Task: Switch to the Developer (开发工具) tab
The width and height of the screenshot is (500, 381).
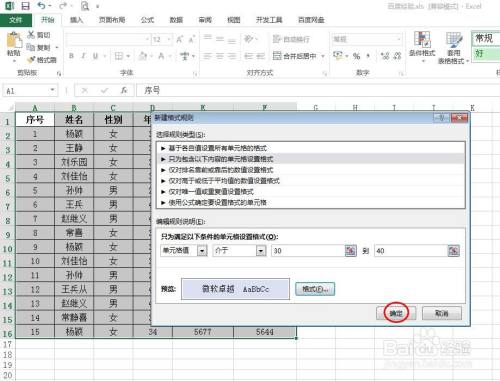Action: click(269, 20)
